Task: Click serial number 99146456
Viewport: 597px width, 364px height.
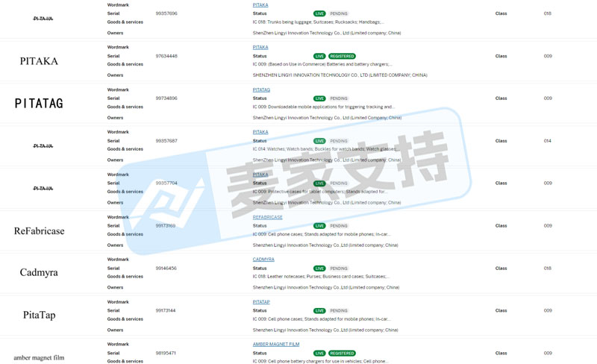Action: 166,269
